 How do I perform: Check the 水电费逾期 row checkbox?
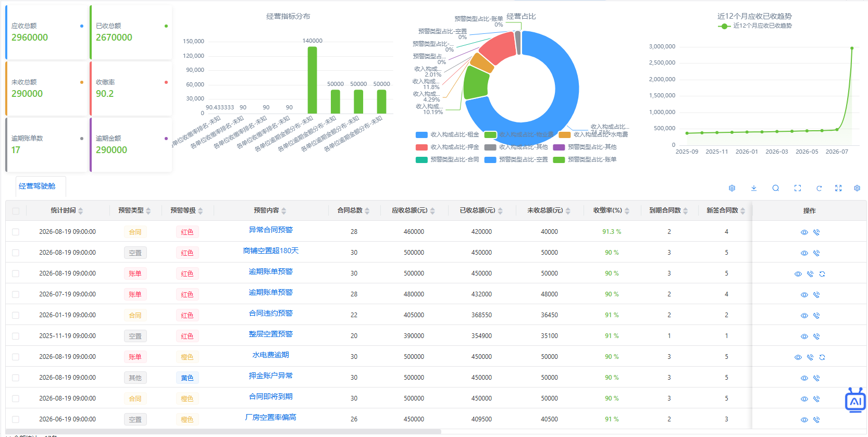coord(16,357)
